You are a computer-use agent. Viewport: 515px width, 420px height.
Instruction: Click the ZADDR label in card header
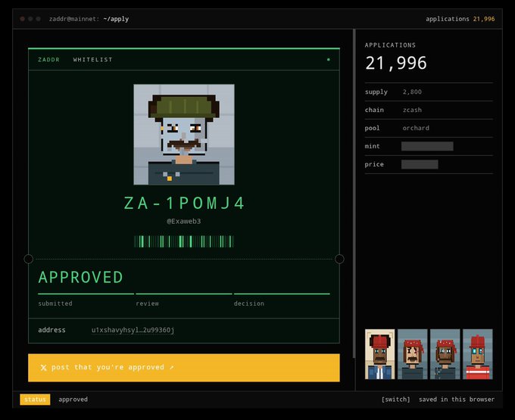coord(49,60)
